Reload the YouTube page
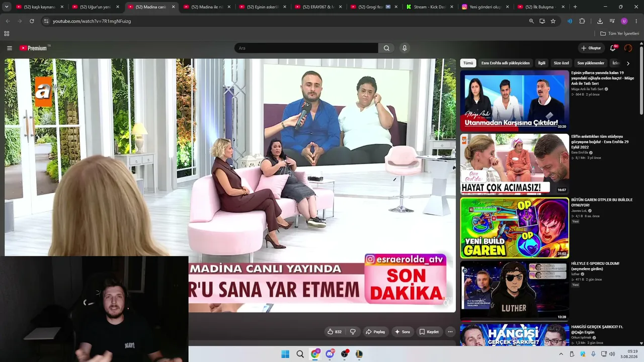644x362 pixels. pyautogui.click(x=32, y=21)
